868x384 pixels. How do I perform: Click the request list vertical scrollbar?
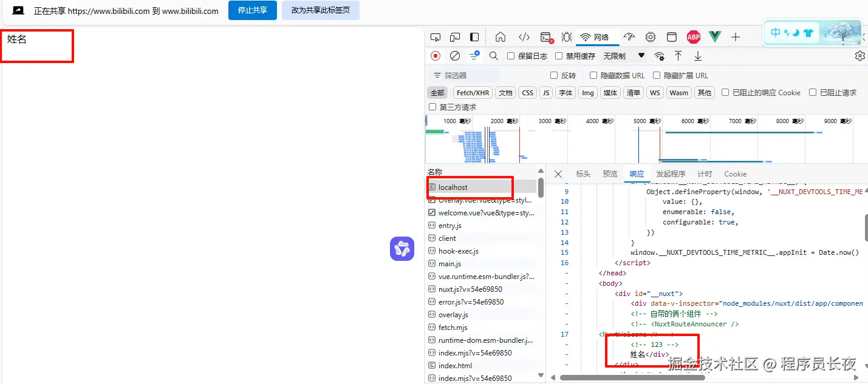click(541, 187)
